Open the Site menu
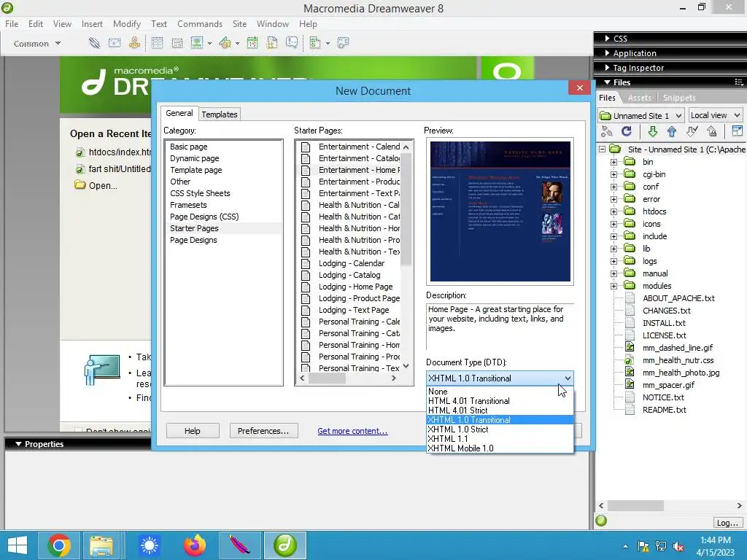 pos(239,24)
